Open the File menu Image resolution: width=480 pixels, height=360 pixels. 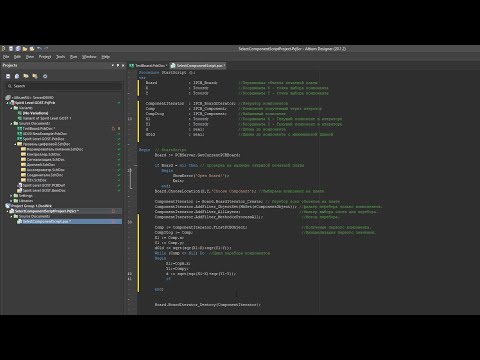pos(6,57)
